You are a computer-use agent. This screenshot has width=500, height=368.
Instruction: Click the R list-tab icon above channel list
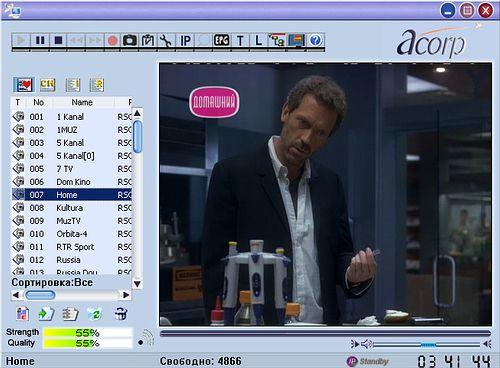tap(97, 85)
